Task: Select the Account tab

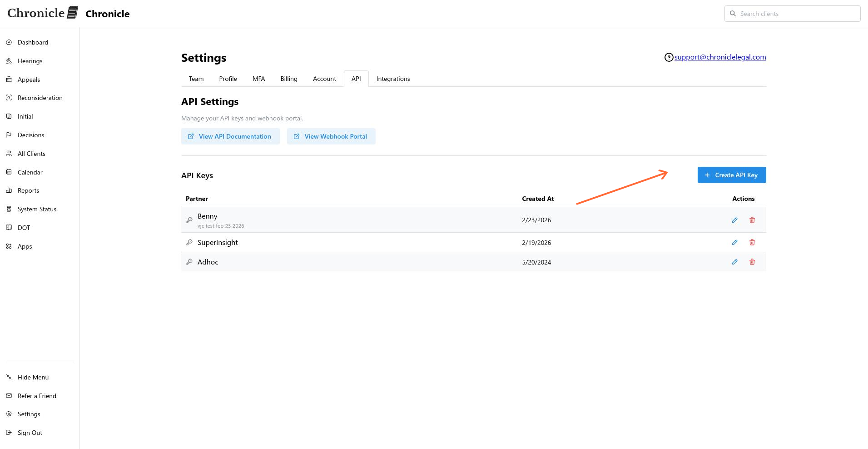Action: (324, 79)
